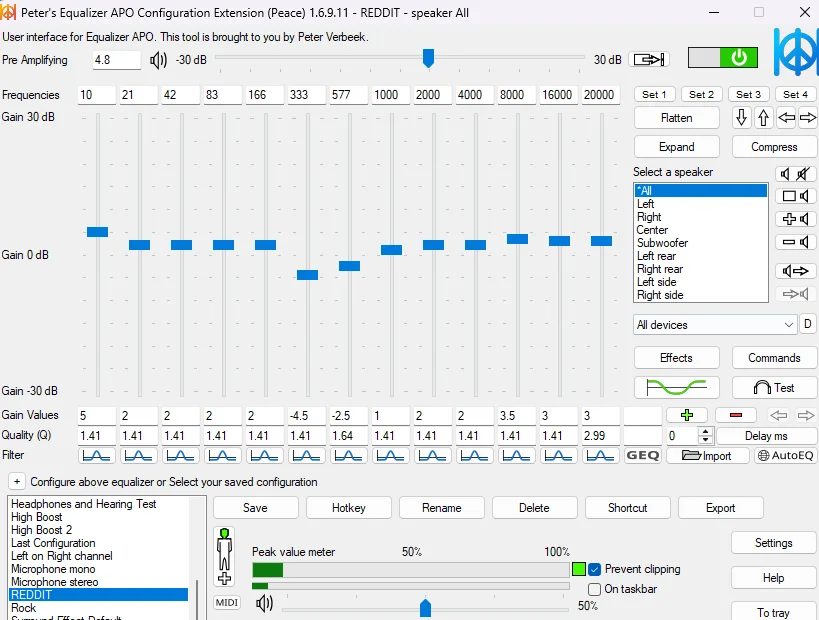Shift gains up with the up arrow
Image resolution: width=819 pixels, height=620 pixels.
(x=763, y=118)
